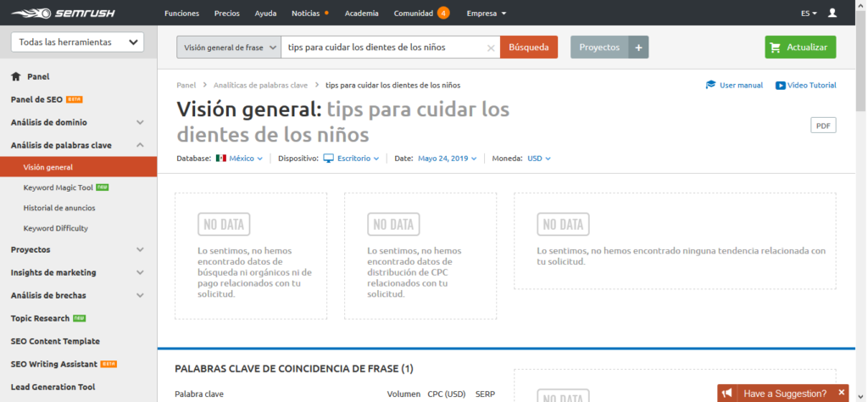Screen dimensions: 868x402
Task: Close the Have a Suggestion banner
Action: [x=841, y=394]
